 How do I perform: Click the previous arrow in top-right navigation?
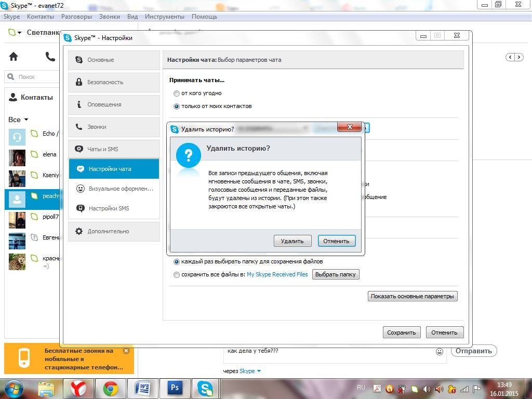click(511, 57)
